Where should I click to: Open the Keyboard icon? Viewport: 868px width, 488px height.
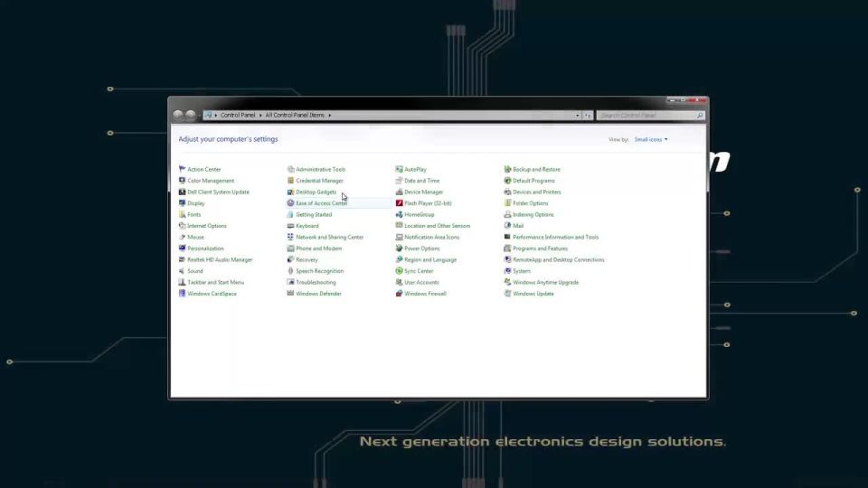click(290, 226)
